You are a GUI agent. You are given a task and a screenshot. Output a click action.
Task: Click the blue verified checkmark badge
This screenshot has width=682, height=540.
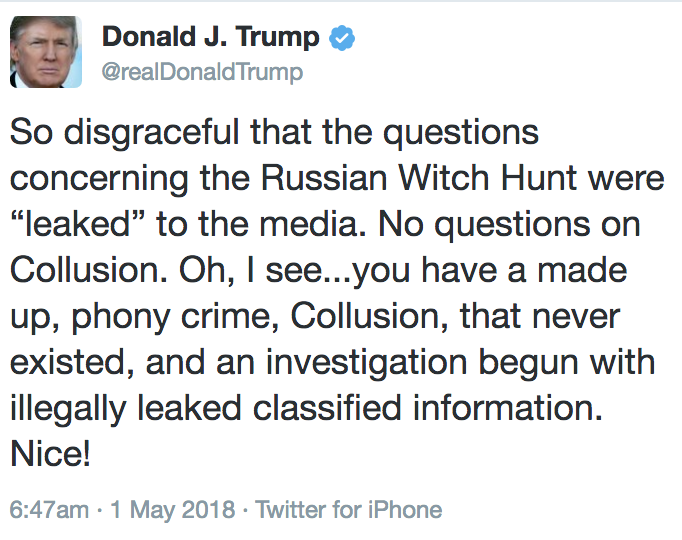[x=344, y=39]
